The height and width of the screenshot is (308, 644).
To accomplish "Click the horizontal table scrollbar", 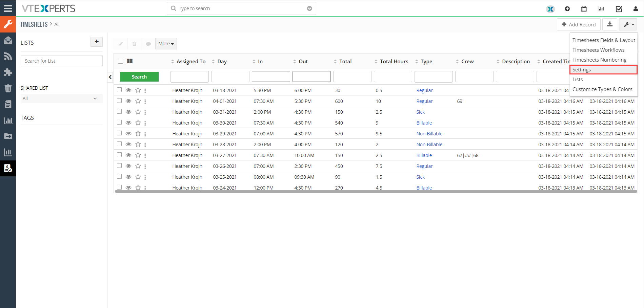I will [376, 191].
